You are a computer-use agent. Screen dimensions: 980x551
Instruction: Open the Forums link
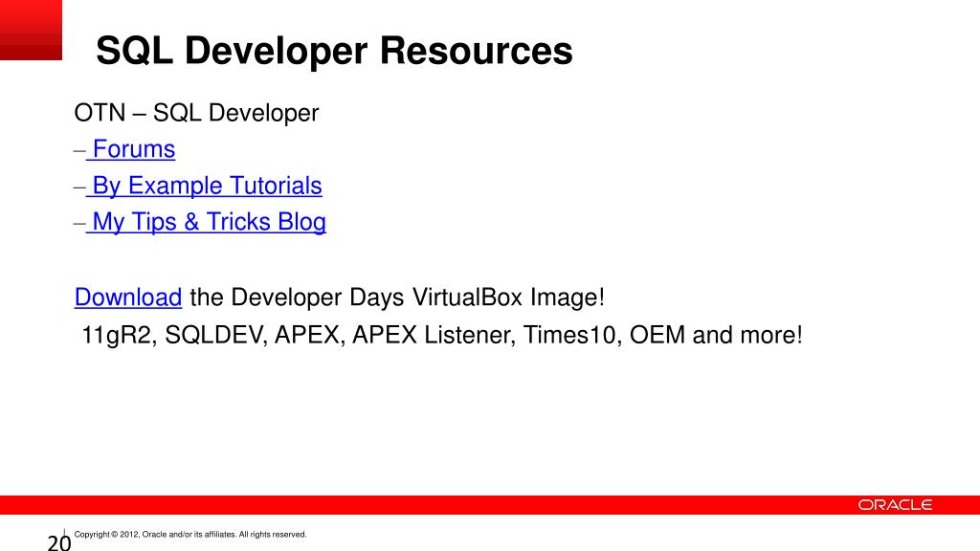(134, 149)
